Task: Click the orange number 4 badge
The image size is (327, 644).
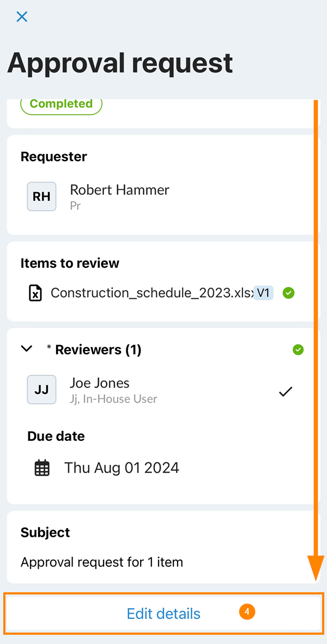Action: pyautogui.click(x=247, y=612)
